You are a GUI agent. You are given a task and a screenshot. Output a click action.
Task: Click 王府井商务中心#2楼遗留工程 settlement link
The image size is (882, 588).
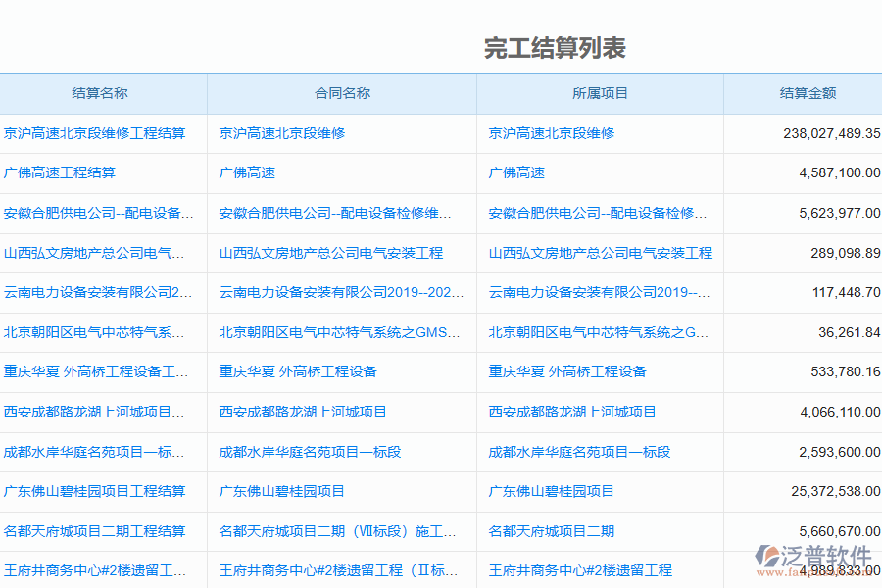102,570
